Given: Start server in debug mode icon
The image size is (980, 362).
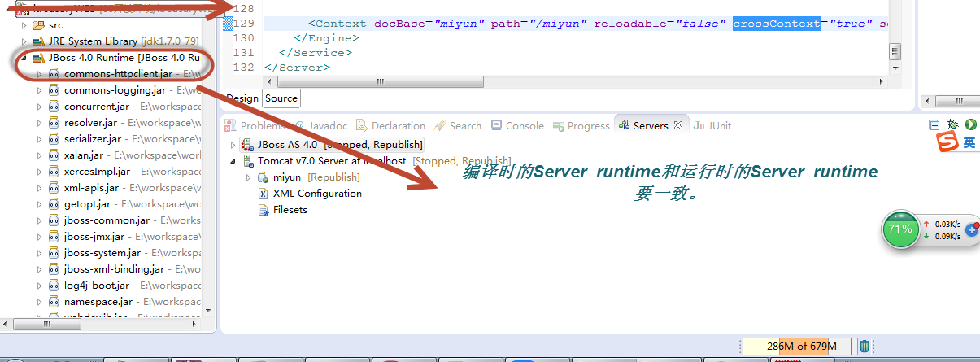Looking at the screenshot, I should [952, 124].
